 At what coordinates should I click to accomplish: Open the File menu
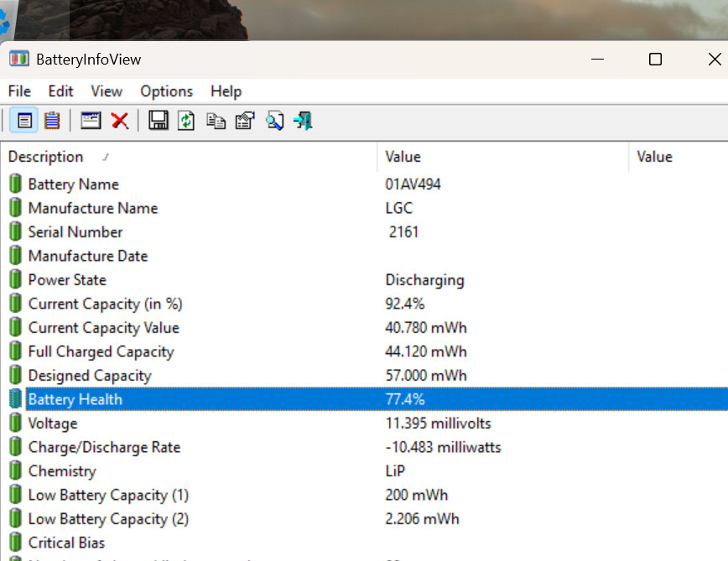coord(19,91)
